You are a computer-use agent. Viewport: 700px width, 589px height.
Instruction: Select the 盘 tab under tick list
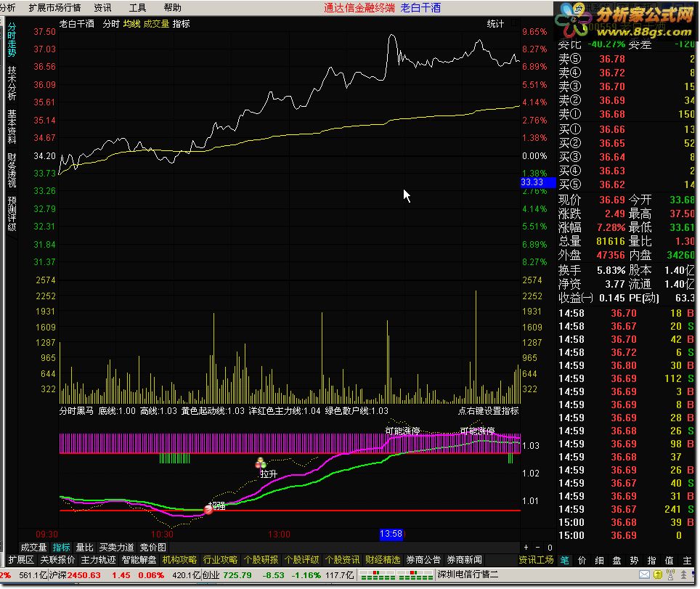(x=617, y=561)
